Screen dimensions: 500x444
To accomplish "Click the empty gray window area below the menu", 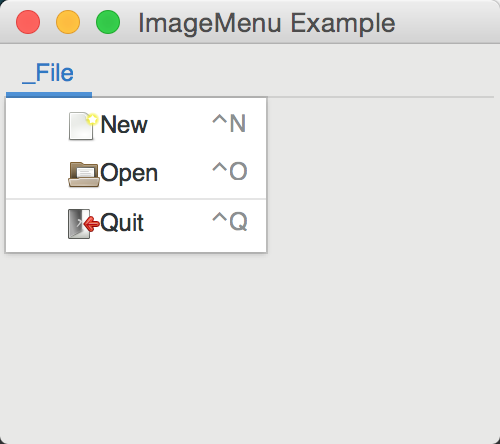I will 250,347.
